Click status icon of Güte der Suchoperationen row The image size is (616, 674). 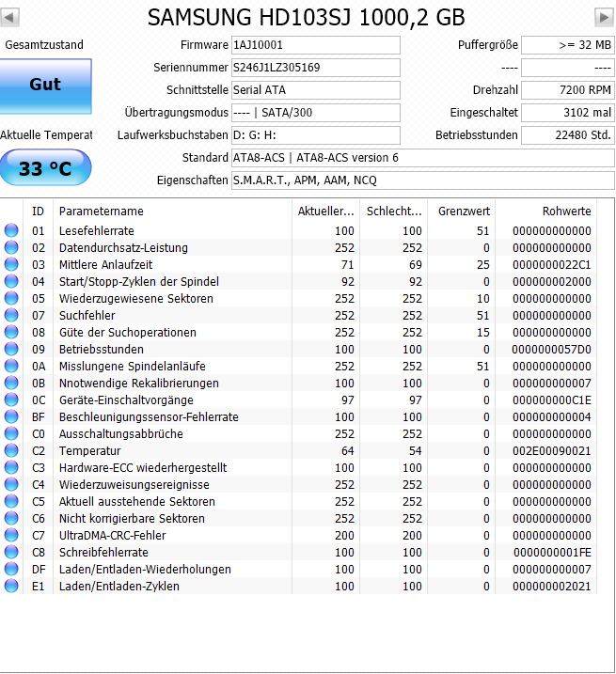[x=11, y=332]
